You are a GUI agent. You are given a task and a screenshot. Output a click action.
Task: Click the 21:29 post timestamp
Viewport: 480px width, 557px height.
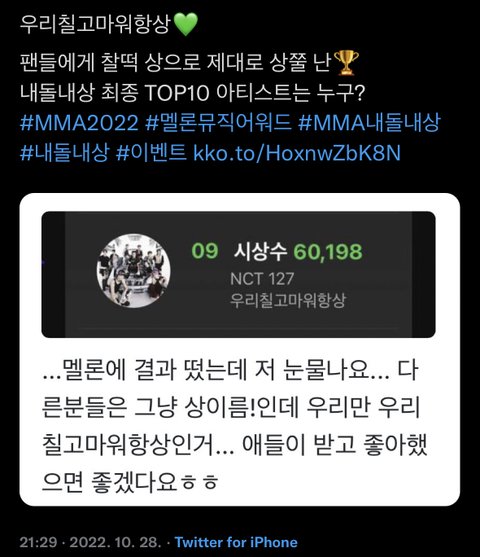point(38,542)
